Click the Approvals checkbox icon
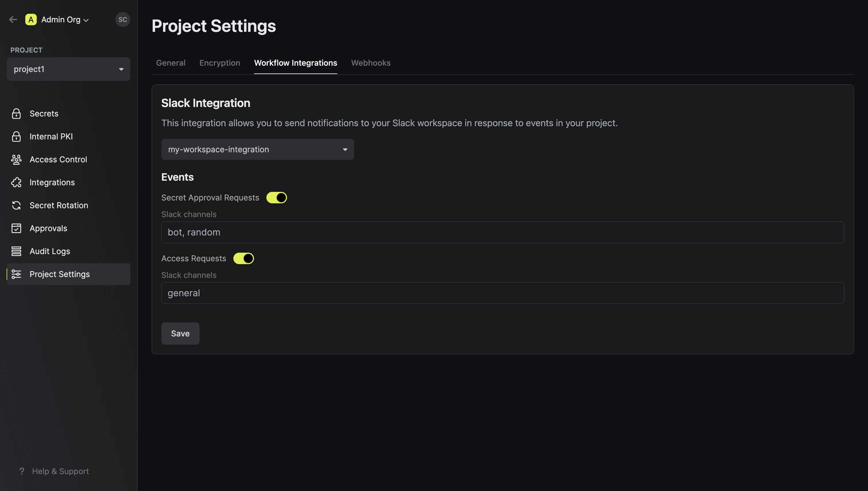 (16, 228)
